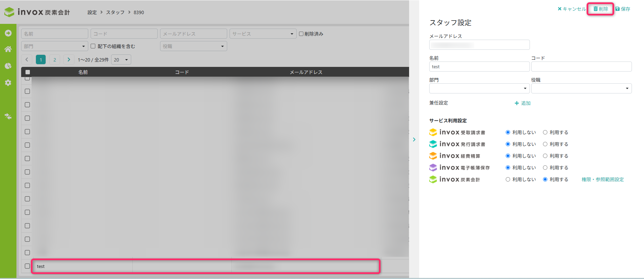Open 部門 dropdown in staff settings
The height and width of the screenshot is (279, 644).
pos(479,88)
